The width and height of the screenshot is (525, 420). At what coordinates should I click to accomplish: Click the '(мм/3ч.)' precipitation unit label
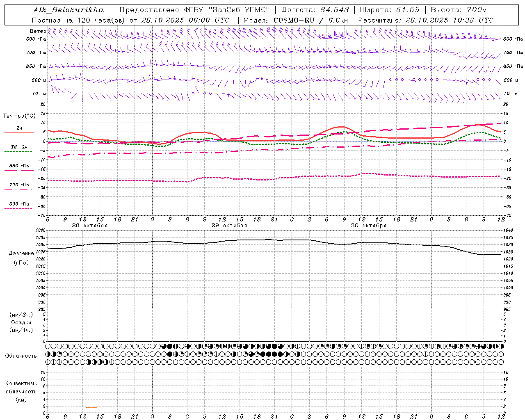tap(21, 315)
